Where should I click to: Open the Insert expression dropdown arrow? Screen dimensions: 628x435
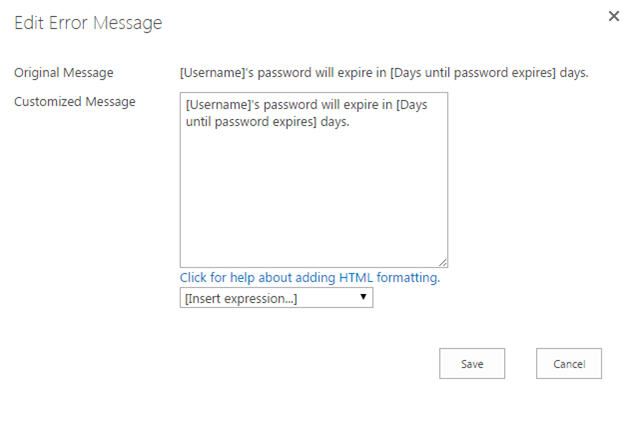[363, 297]
